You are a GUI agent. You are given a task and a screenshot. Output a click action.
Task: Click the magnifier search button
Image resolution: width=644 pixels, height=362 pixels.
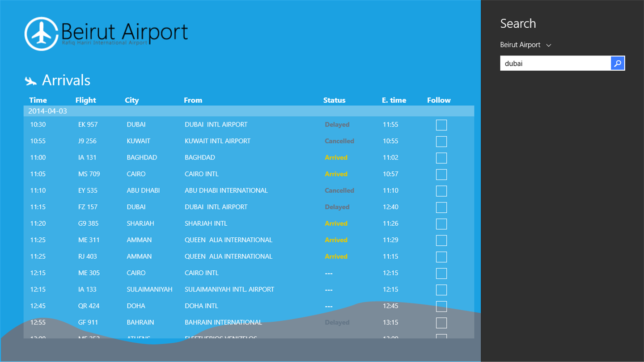pyautogui.click(x=618, y=63)
